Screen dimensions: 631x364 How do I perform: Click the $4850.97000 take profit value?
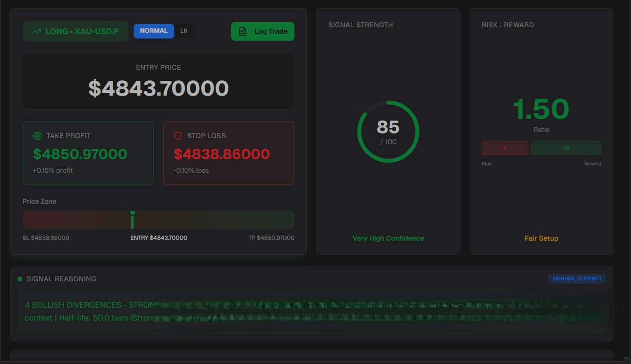click(80, 154)
